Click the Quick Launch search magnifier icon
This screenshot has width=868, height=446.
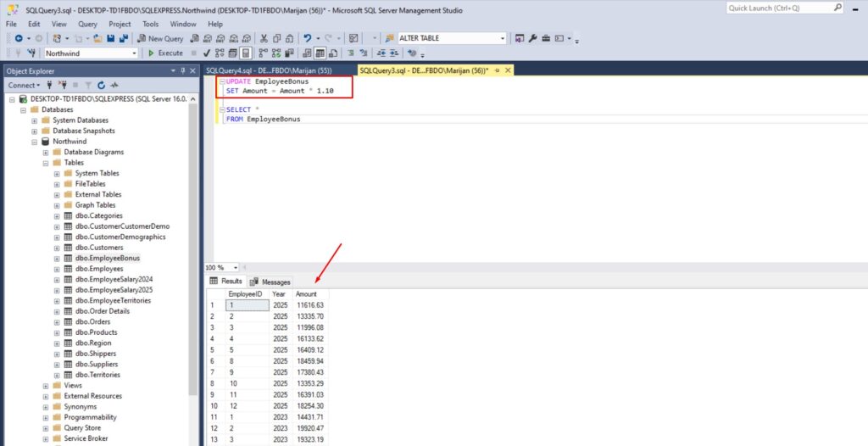(837, 8)
